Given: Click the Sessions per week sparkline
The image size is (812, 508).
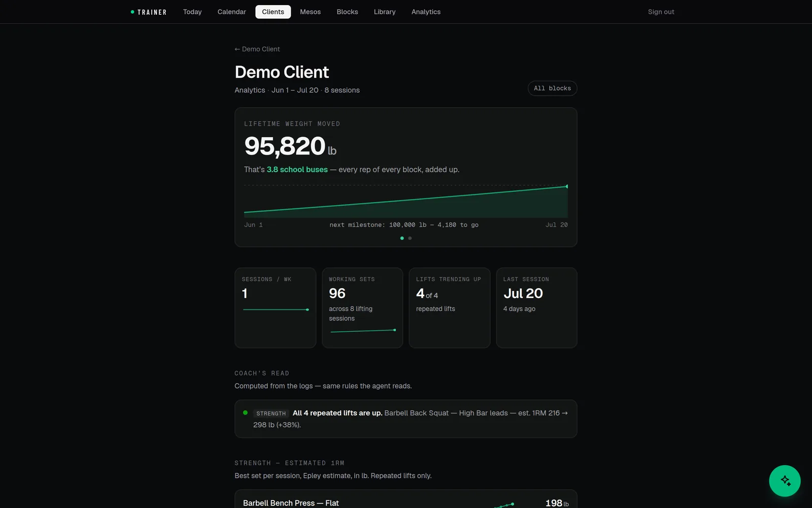Looking at the screenshot, I should 276,309.
